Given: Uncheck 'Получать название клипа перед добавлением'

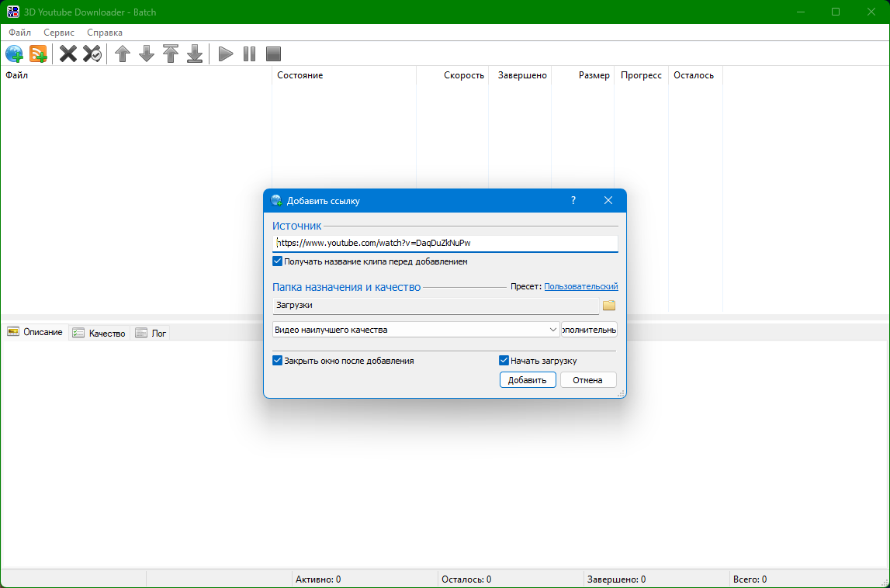Looking at the screenshot, I should pyautogui.click(x=278, y=262).
